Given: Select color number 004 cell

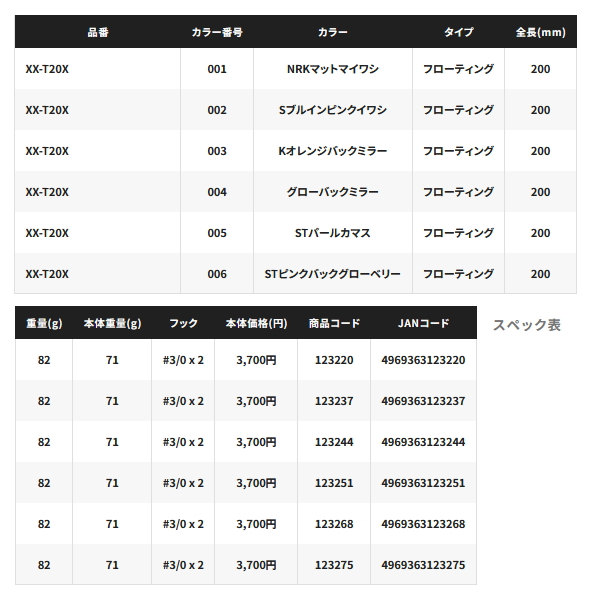Looking at the screenshot, I should [217, 192].
